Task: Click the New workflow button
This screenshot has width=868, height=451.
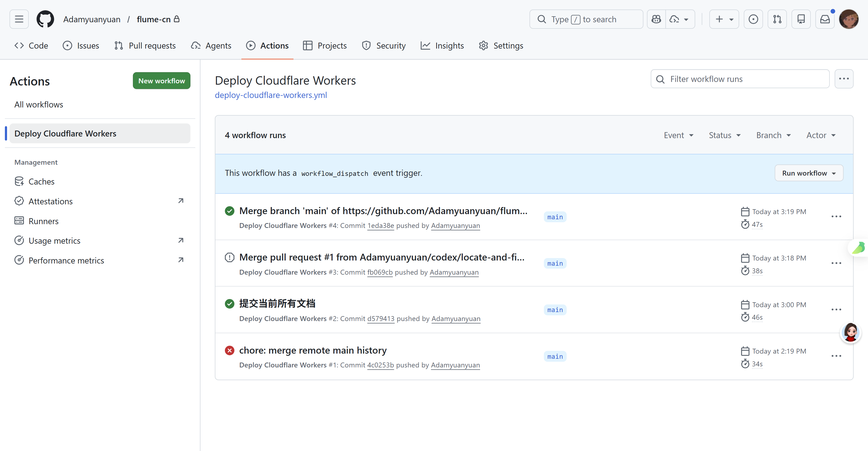Action: pyautogui.click(x=162, y=81)
